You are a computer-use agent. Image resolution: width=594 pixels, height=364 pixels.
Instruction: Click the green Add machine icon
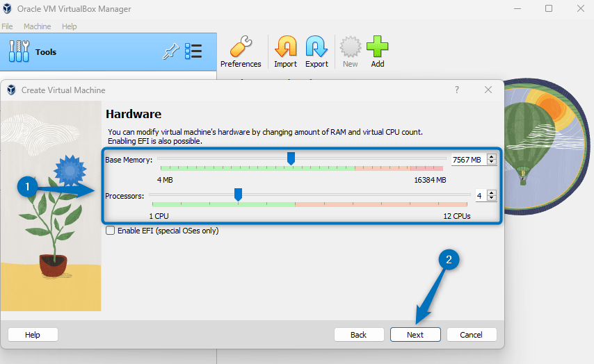(x=377, y=52)
